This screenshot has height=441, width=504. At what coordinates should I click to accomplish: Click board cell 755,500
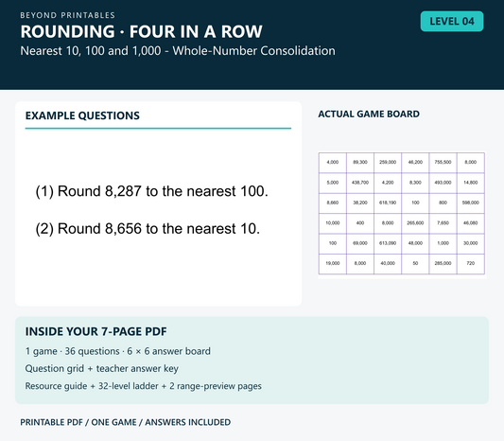(443, 163)
